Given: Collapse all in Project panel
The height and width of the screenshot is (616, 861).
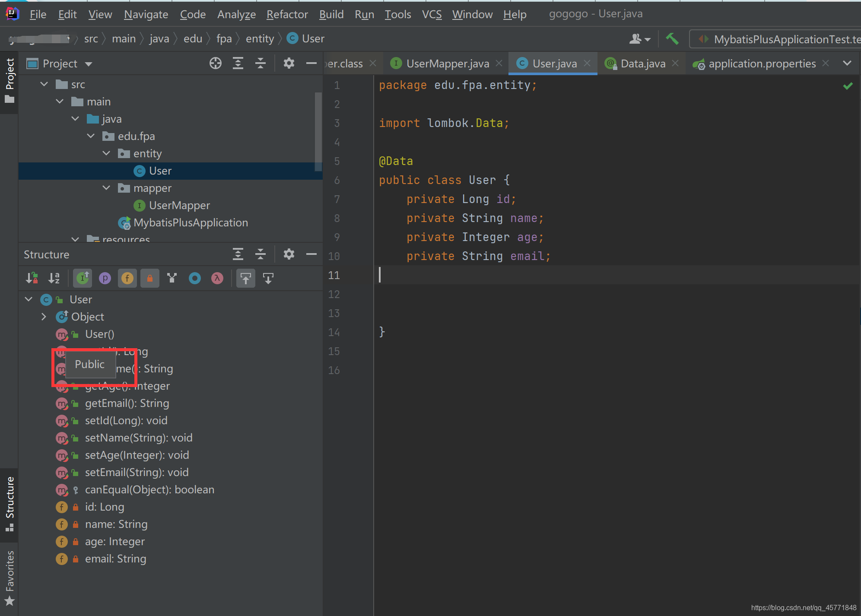Looking at the screenshot, I should pyautogui.click(x=260, y=64).
